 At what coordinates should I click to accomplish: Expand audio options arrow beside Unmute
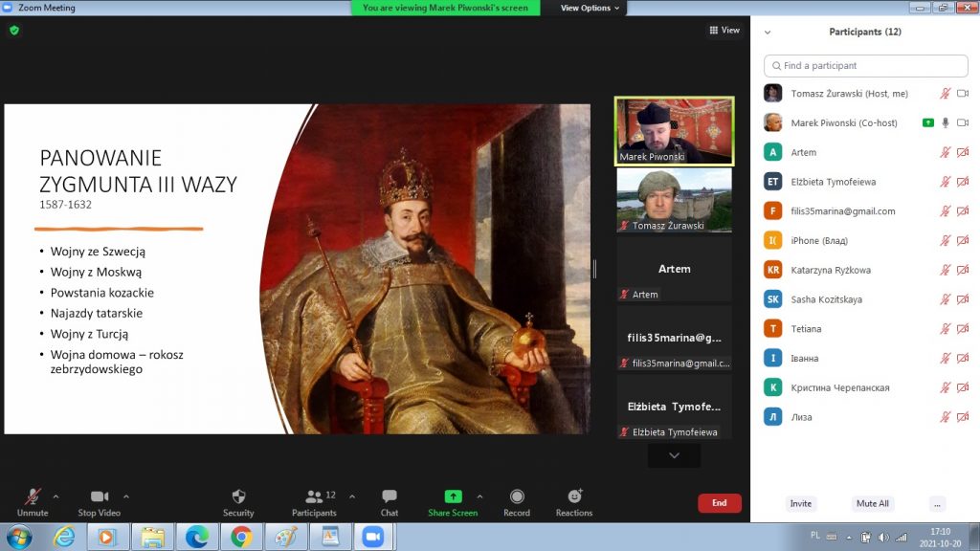[x=56, y=496]
